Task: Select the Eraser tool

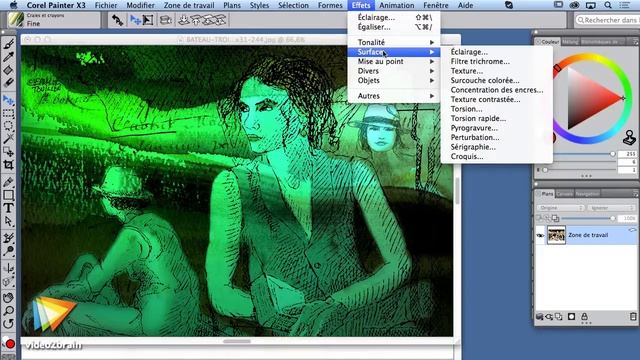Action: [9, 83]
